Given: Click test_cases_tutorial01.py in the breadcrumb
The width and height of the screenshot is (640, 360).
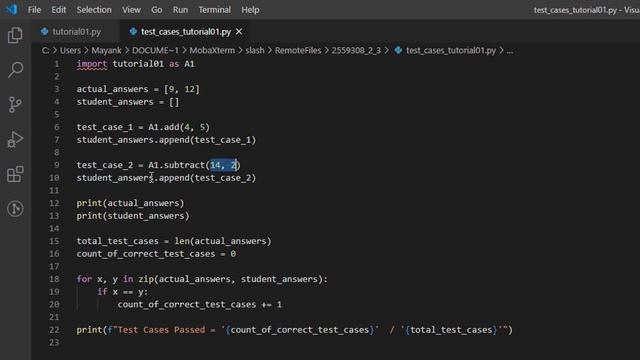Looking at the screenshot, I should coord(451,50).
